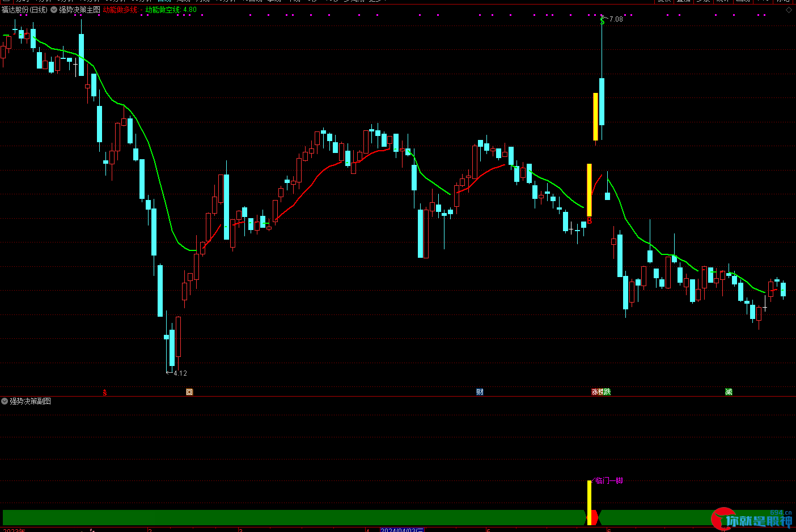Viewport: 796px width, 532px height.
Task: Click the green S sell signal marker
Action: coord(602,21)
